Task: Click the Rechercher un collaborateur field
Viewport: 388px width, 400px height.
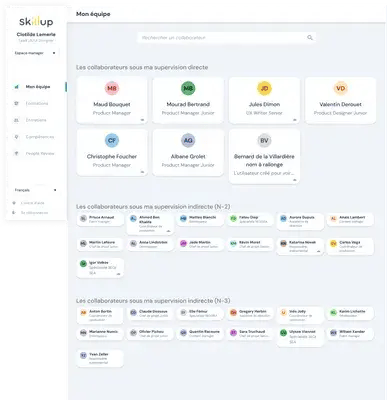Action: [227, 38]
